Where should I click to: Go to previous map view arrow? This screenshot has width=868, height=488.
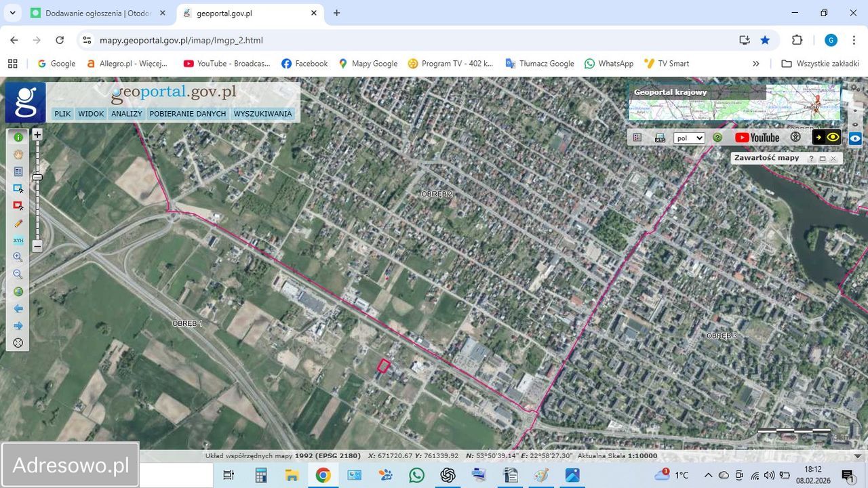point(18,309)
